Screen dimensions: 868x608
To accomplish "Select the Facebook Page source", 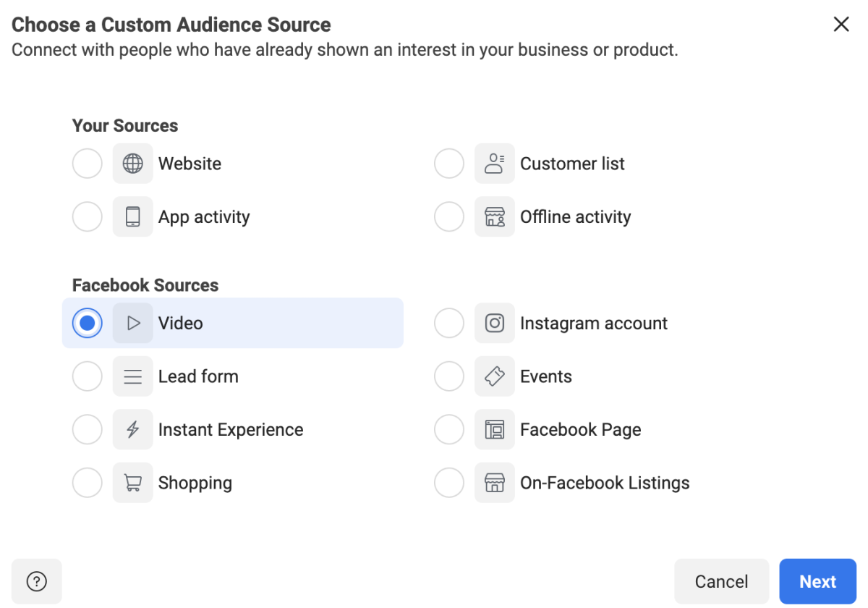I will tap(448, 429).
